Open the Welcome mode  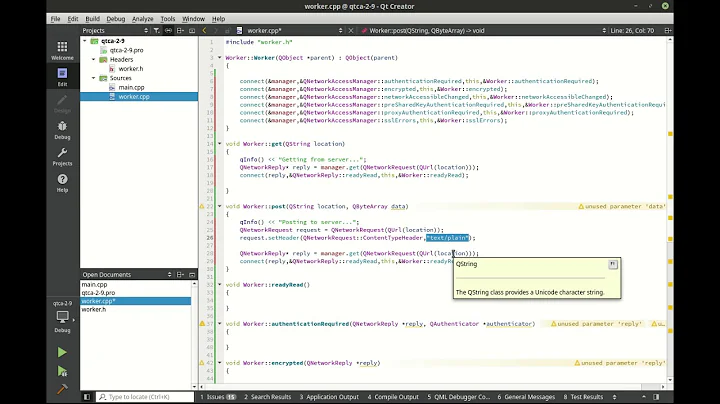coord(62,50)
